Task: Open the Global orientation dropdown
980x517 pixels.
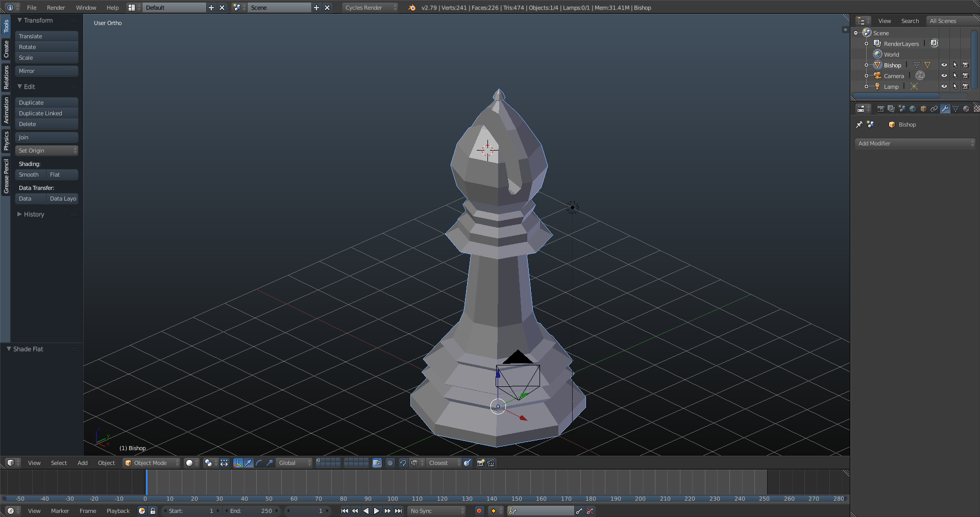Action: pos(294,463)
